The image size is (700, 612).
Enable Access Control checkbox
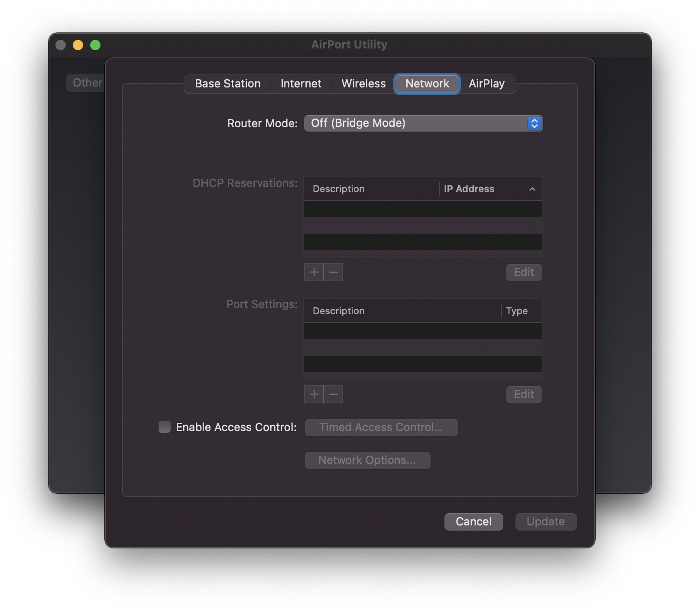pos(165,427)
